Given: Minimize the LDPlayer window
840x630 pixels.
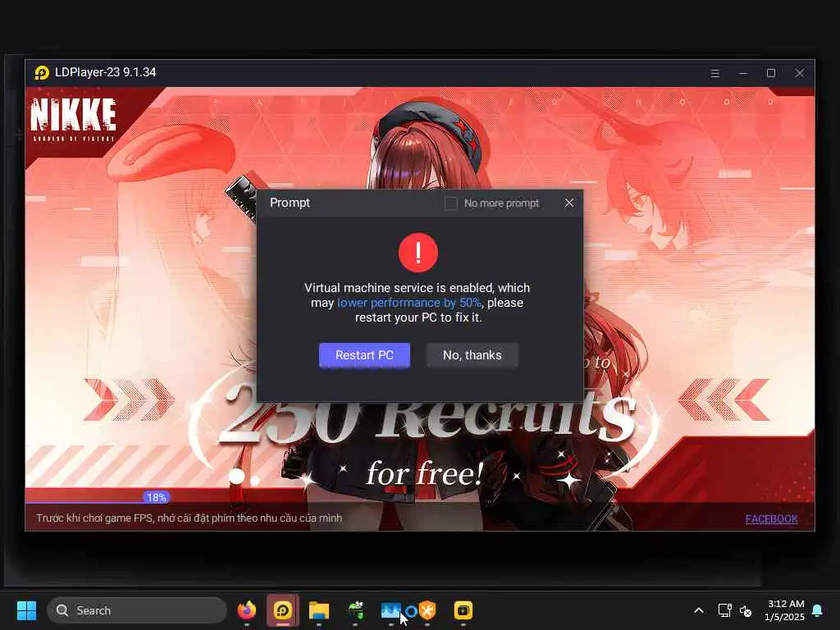Looking at the screenshot, I should (742, 73).
